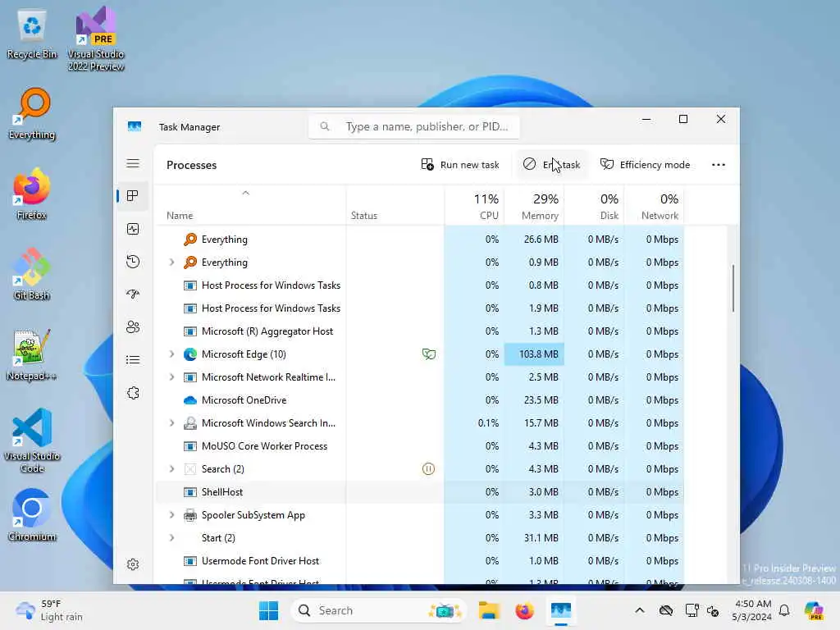Expand Microsoft Edge (10) process group
This screenshot has height=630, width=840.
pyautogui.click(x=171, y=354)
